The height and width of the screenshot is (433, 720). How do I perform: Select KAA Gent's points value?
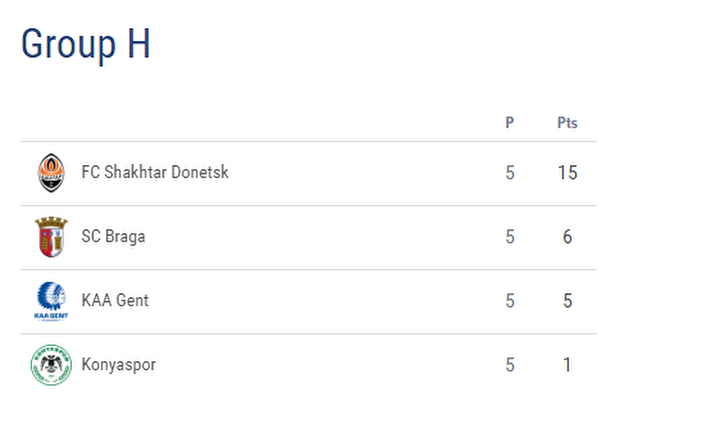coord(568,301)
